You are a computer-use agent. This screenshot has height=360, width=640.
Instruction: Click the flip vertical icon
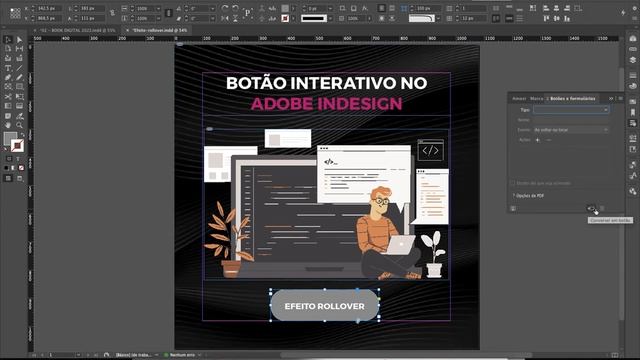tap(236, 18)
